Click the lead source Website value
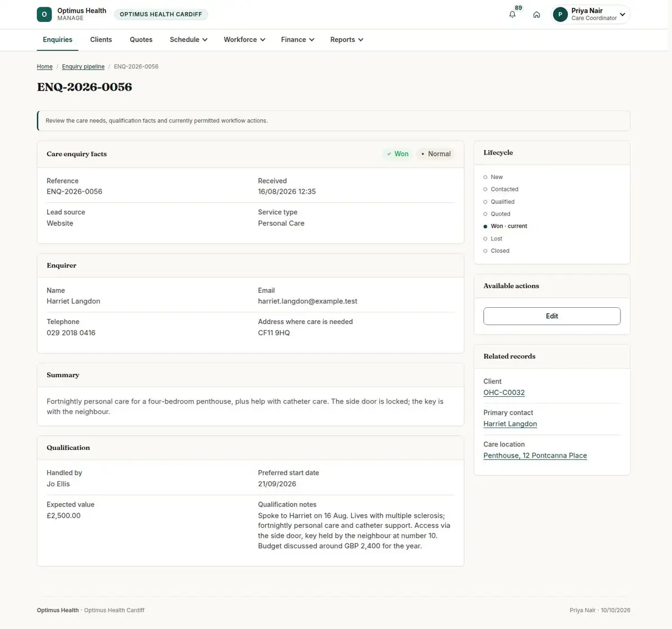 pyautogui.click(x=60, y=223)
